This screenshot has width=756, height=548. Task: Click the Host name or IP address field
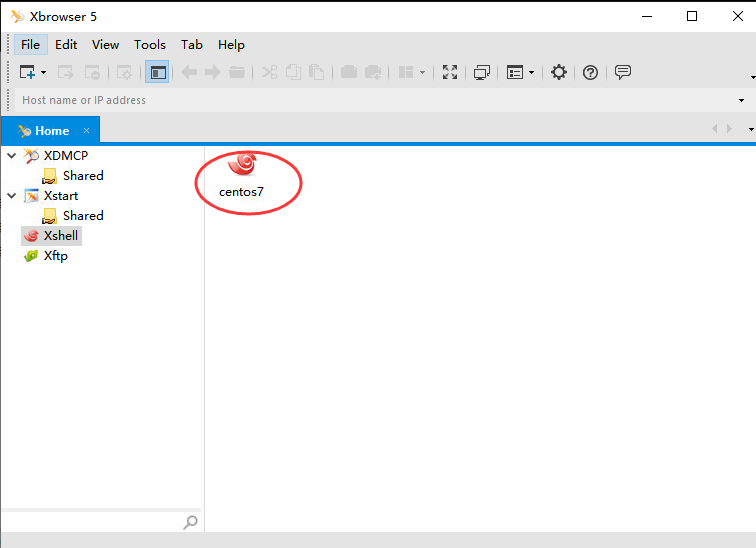click(376, 100)
